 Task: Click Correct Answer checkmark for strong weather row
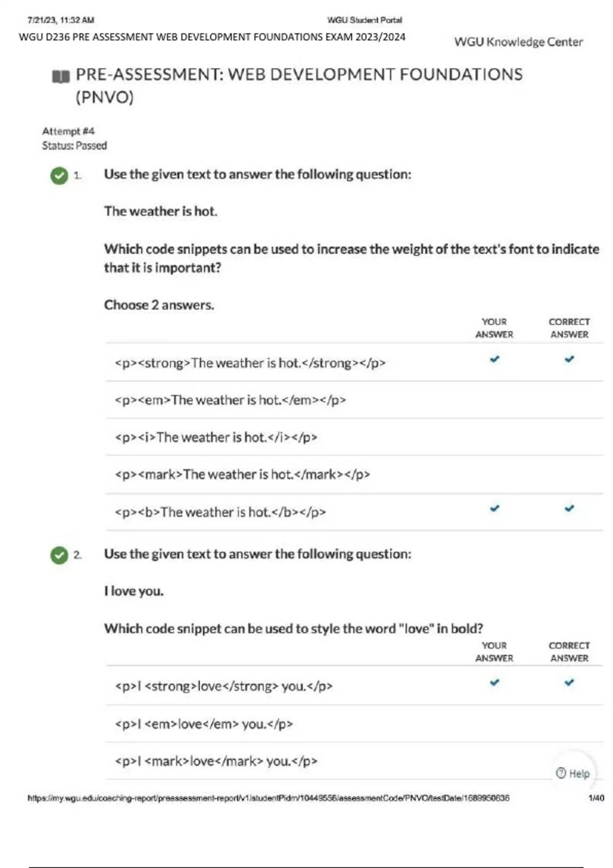(x=569, y=359)
